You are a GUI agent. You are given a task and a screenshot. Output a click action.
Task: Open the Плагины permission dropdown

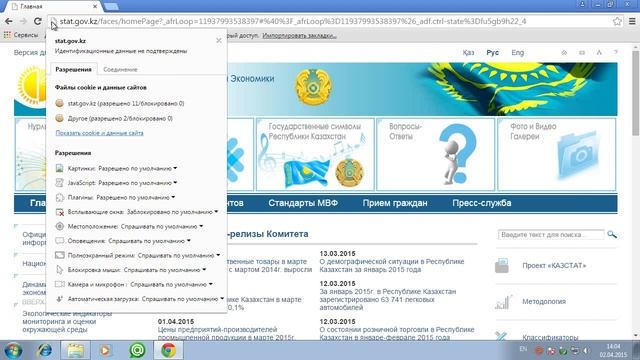click(136, 197)
